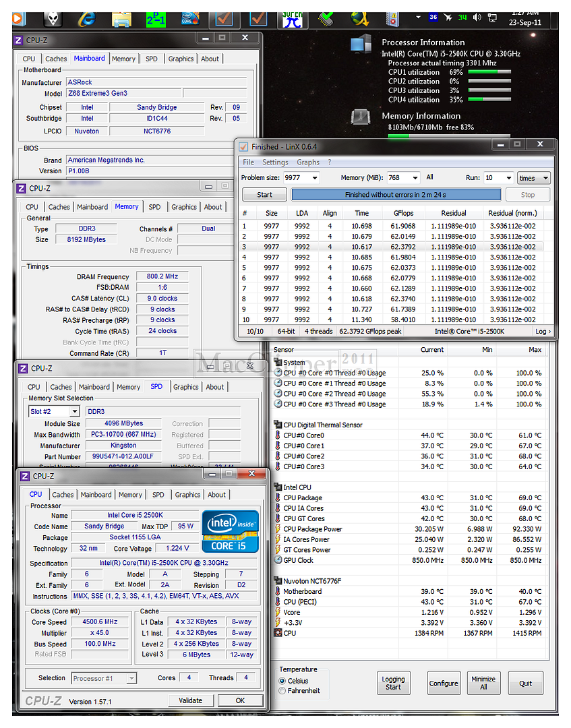
Task: Select the Celsius temperature option
Action: (x=282, y=681)
